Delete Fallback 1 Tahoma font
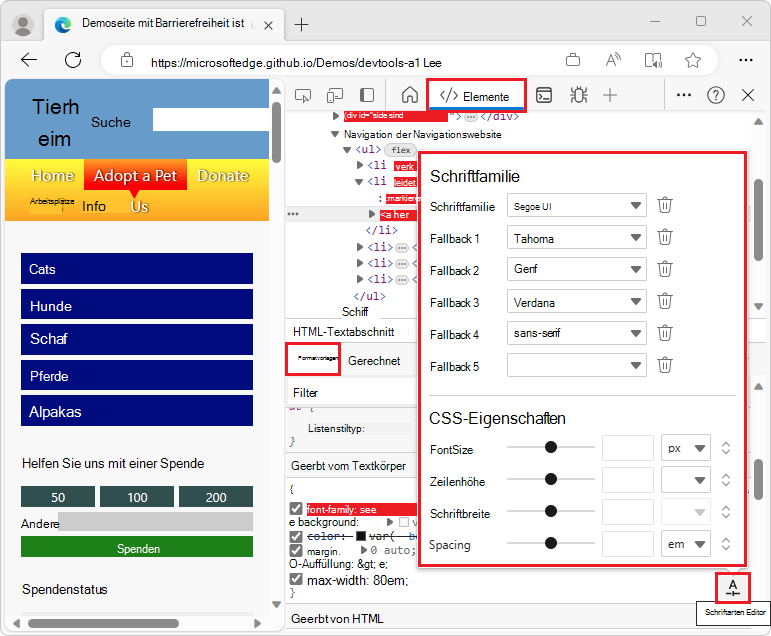771x636 pixels. tap(665, 238)
